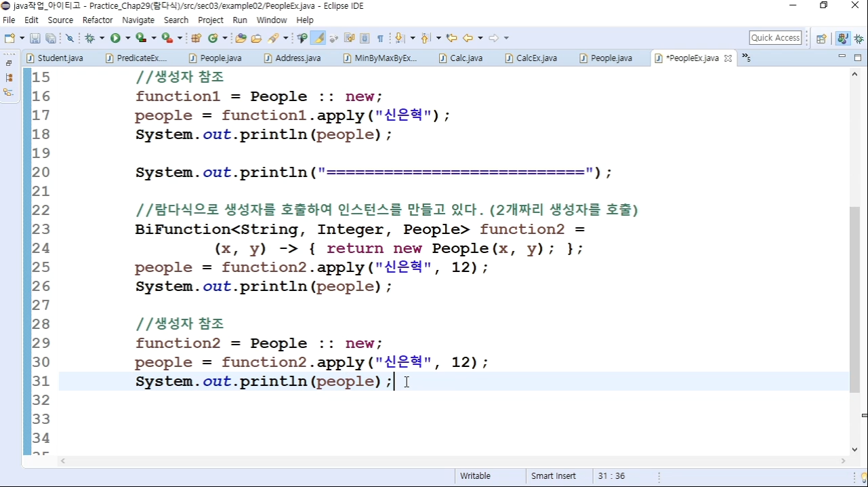Toggle the Mark Occurrences highlighter icon
Image resolution: width=868 pixels, height=487 pixels.
(x=318, y=38)
